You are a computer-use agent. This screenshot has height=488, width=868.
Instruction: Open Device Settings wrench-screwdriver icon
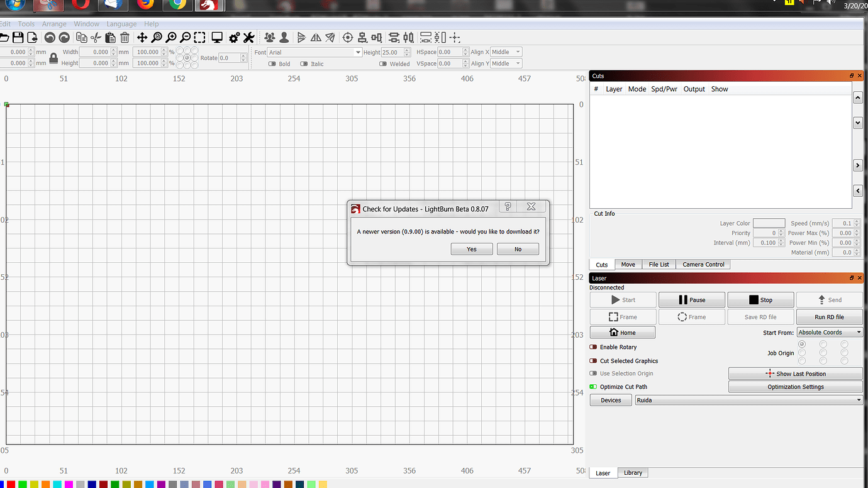point(248,38)
